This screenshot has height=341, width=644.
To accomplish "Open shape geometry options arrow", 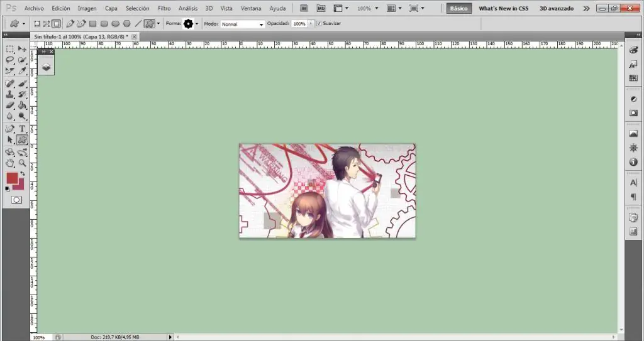I will pos(158,24).
